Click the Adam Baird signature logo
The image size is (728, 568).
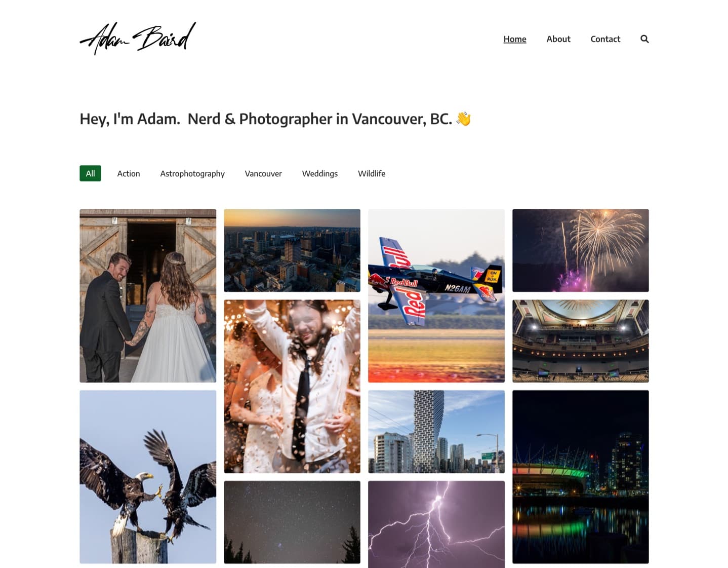[138, 38]
